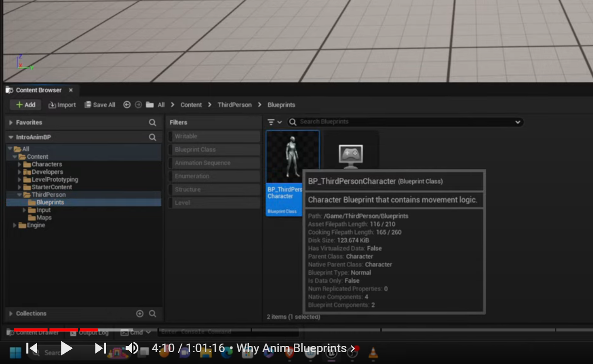Click the green Add button
Screen dimensions: 593x364
click(x=26, y=105)
